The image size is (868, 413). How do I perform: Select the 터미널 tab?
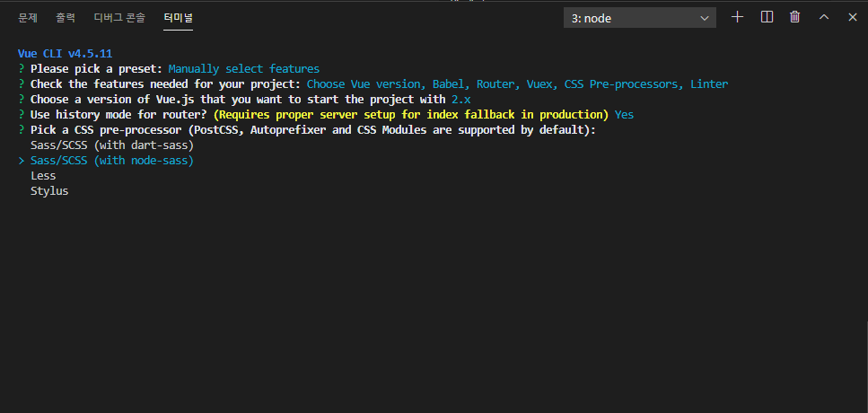179,18
